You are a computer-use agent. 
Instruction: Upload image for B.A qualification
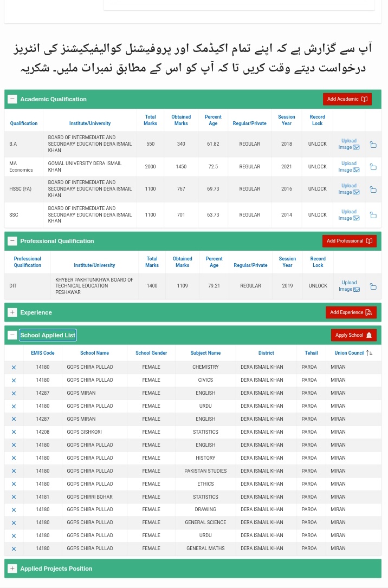[349, 144]
